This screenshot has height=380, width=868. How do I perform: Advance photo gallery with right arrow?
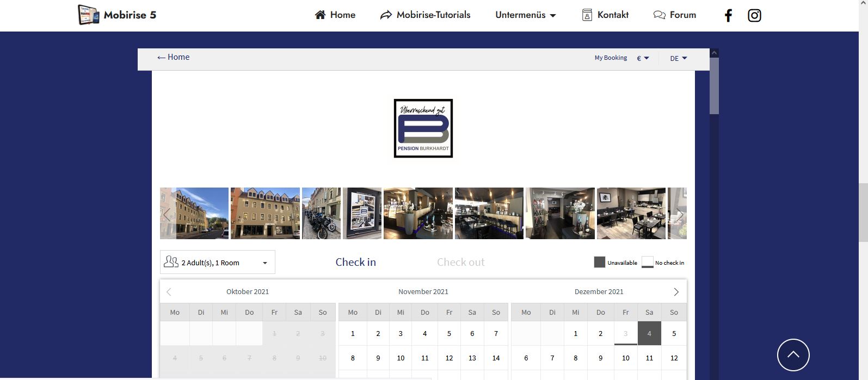(679, 214)
